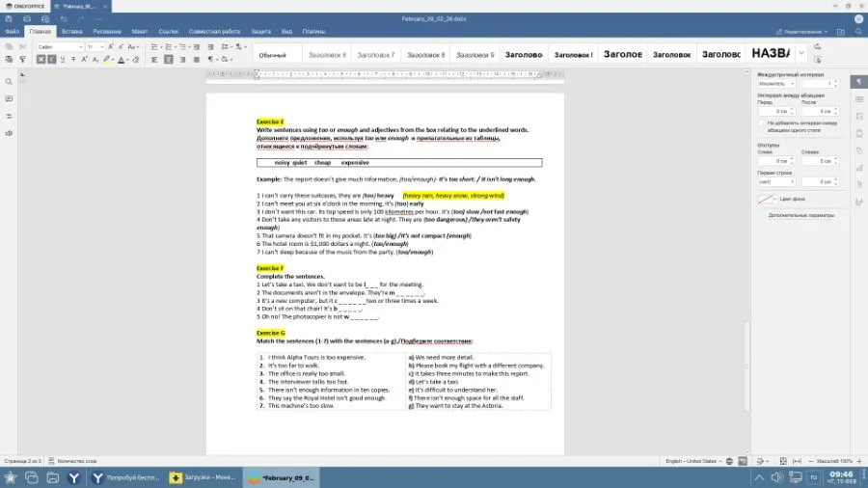
Task: Enable 'Не добавлять интервал между абзацами' checkbox
Action: click(761, 123)
